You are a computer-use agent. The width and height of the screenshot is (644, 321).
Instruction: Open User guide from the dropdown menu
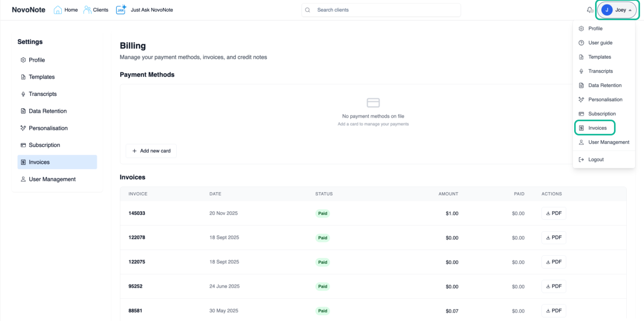(600, 43)
